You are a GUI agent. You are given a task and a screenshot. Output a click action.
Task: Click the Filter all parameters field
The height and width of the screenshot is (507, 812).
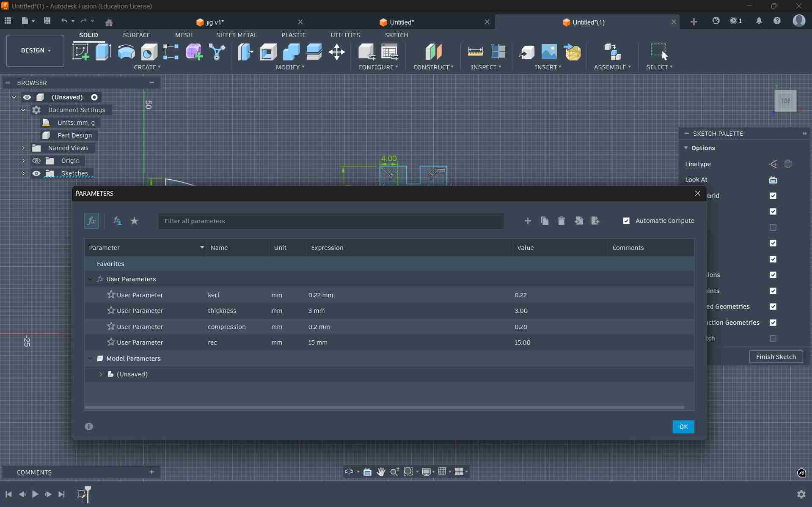(331, 221)
